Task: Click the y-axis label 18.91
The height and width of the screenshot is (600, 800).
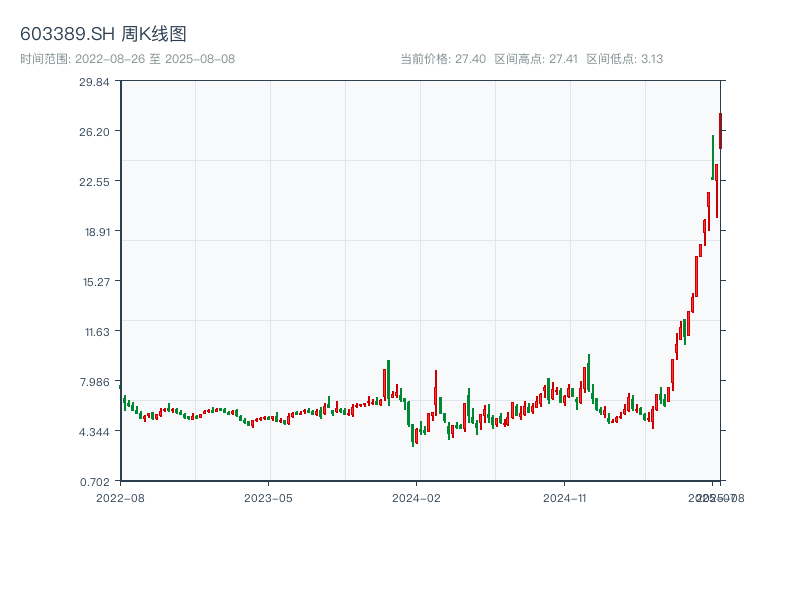Action: [x=97, y=232]
